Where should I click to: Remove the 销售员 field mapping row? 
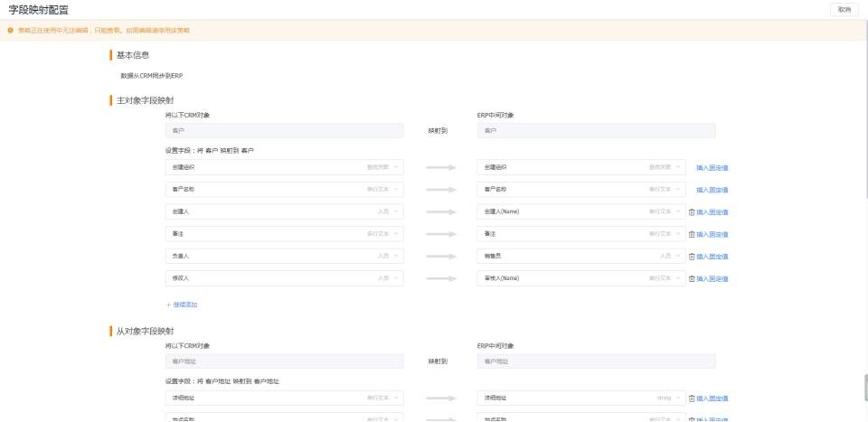tap(692, 256)
